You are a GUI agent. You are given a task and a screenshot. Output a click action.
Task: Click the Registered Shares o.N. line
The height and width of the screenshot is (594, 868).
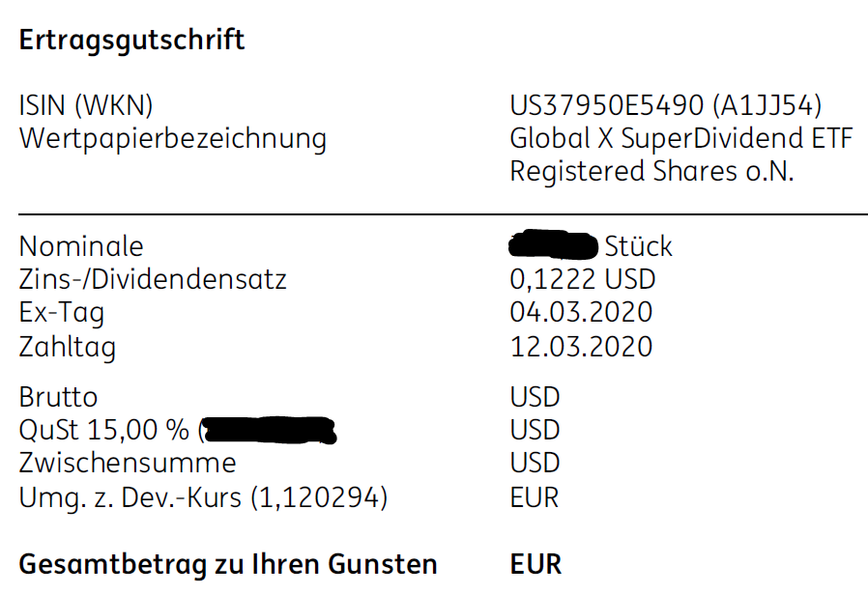tap(651, 172)
